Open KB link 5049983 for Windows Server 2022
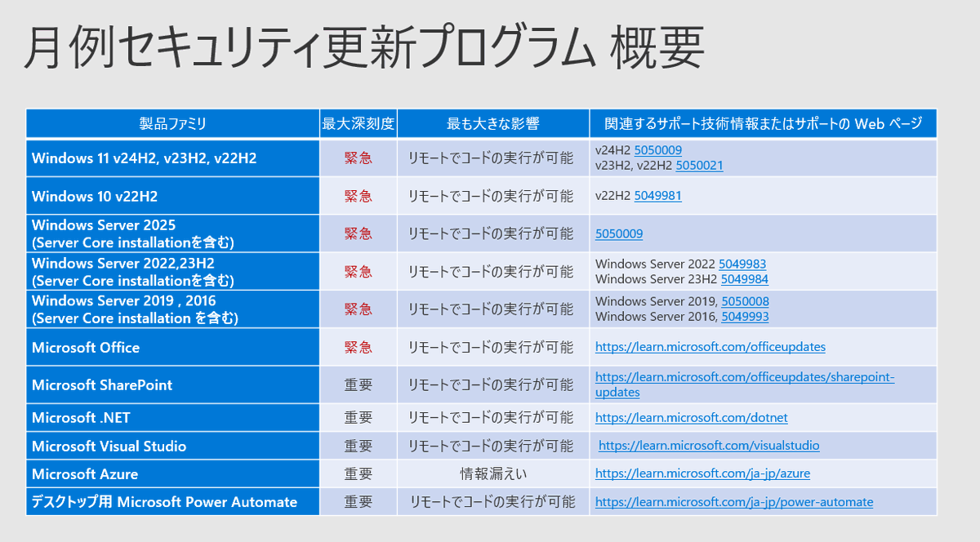The height and width of the screenshot is (542, 980). tap(742, 264)
